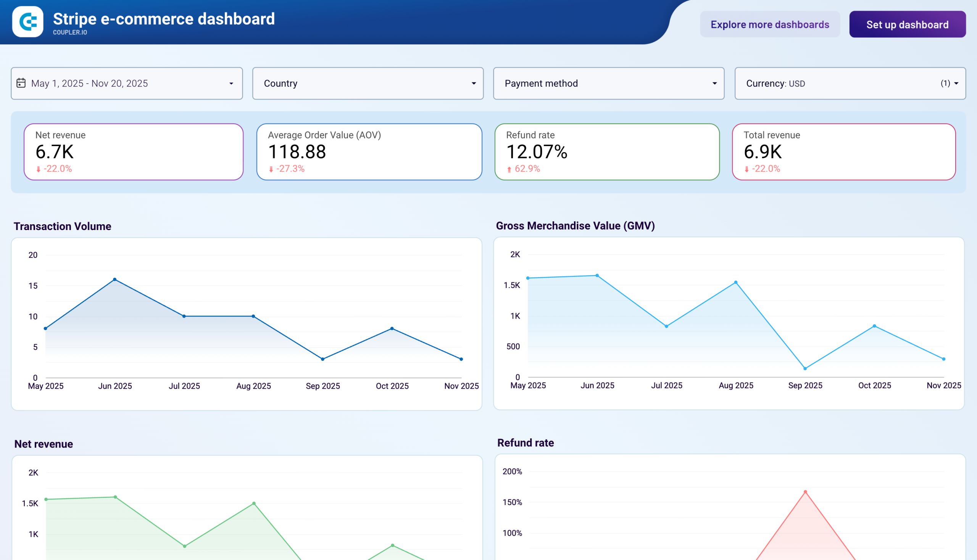Expand the Payment method dropdown
This screenshot has height=560, width=977.
pos(714,84)
